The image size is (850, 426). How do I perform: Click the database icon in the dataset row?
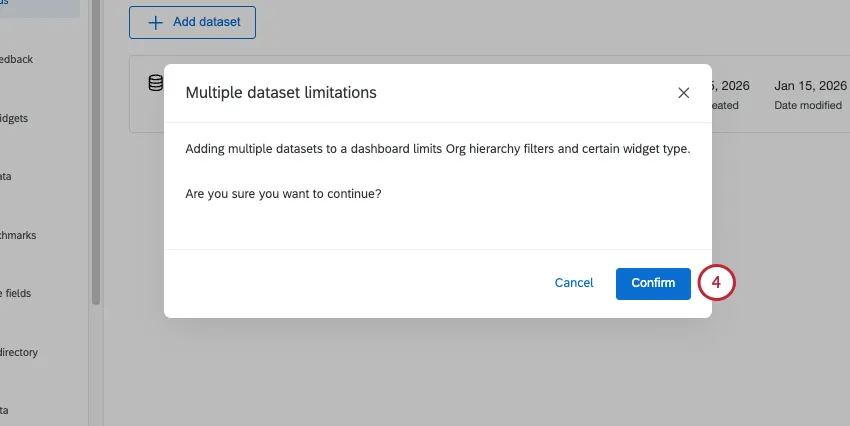[155, 84]
